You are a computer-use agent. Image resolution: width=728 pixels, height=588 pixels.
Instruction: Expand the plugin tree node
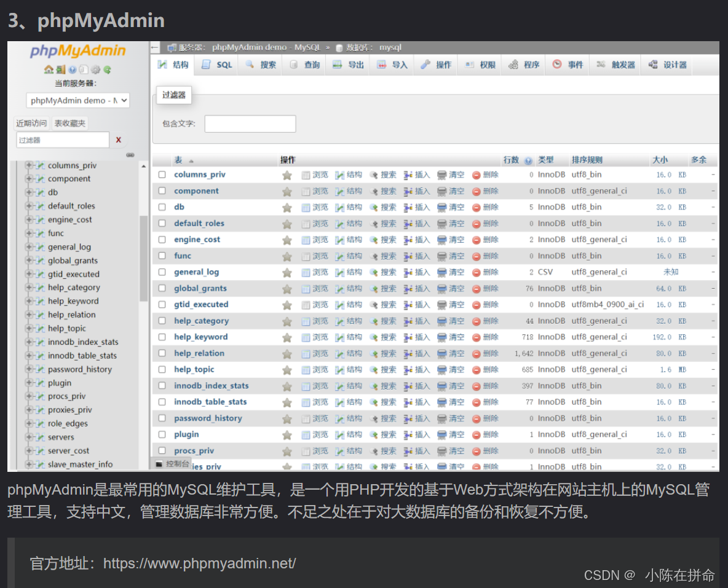(29, 383)
